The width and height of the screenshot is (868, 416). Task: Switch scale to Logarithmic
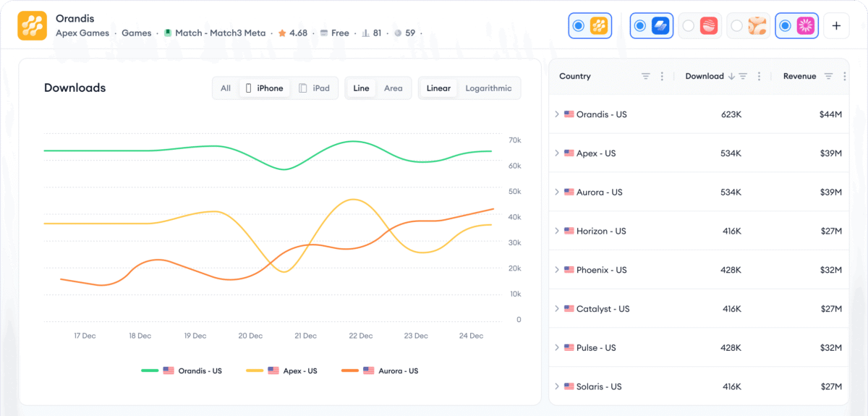click(488, 88)
